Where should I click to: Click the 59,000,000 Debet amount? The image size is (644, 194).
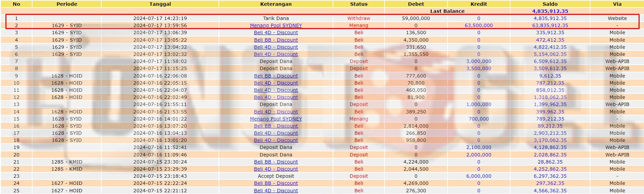pyautogui.click(x=416, y=18)
